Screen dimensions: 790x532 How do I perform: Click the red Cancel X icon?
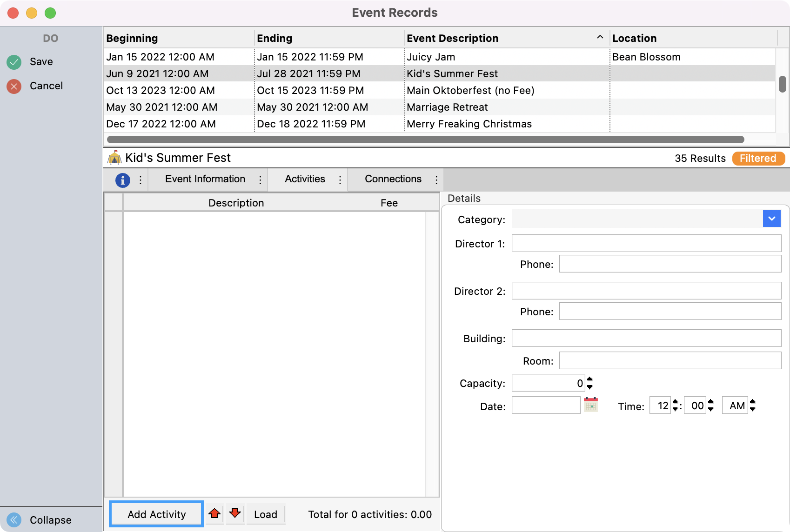click(x=14, y=86)
